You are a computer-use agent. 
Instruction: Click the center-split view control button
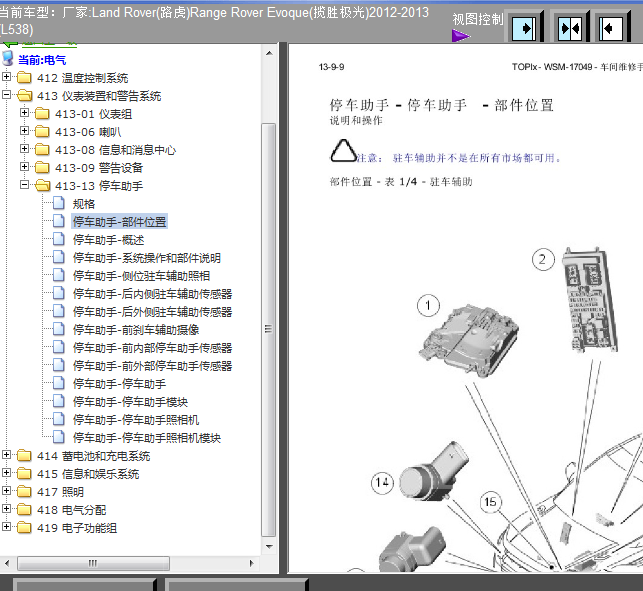tap(570, 28)
